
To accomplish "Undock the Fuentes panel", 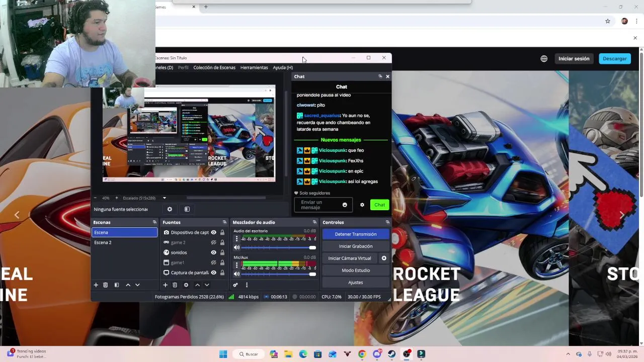I will 224,222.
